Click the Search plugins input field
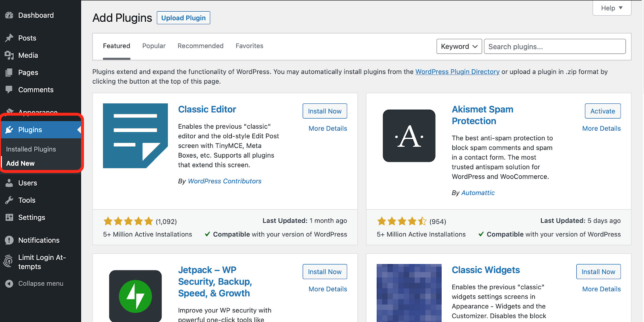The image size is (644, 322). 554,47
